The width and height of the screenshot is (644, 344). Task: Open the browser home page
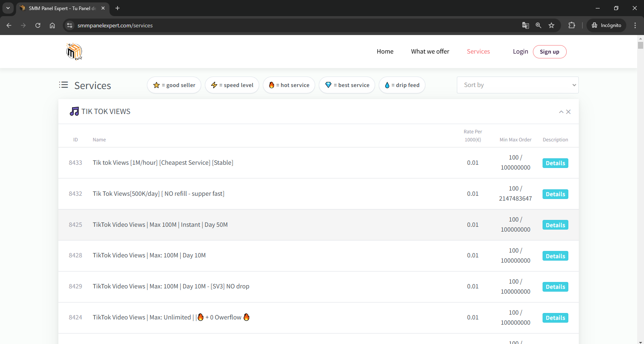click(52, 25)
